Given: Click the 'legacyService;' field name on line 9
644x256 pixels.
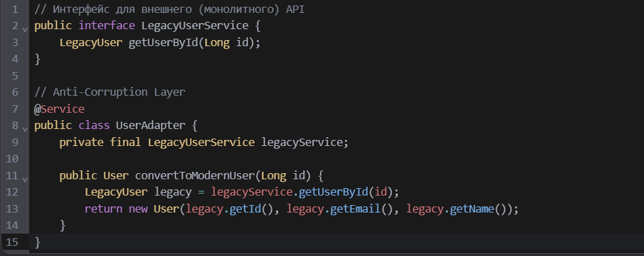Looking at the screenshot, I should pos(305,142).
